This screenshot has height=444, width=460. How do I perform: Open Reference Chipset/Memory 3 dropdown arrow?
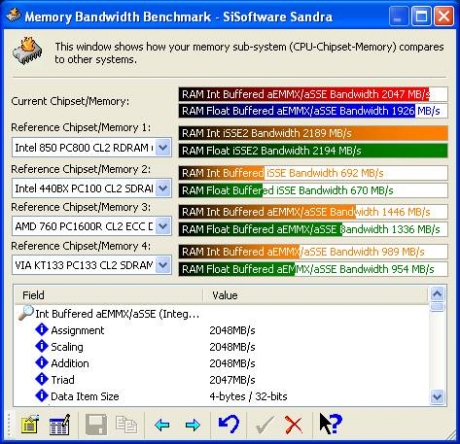163,226
